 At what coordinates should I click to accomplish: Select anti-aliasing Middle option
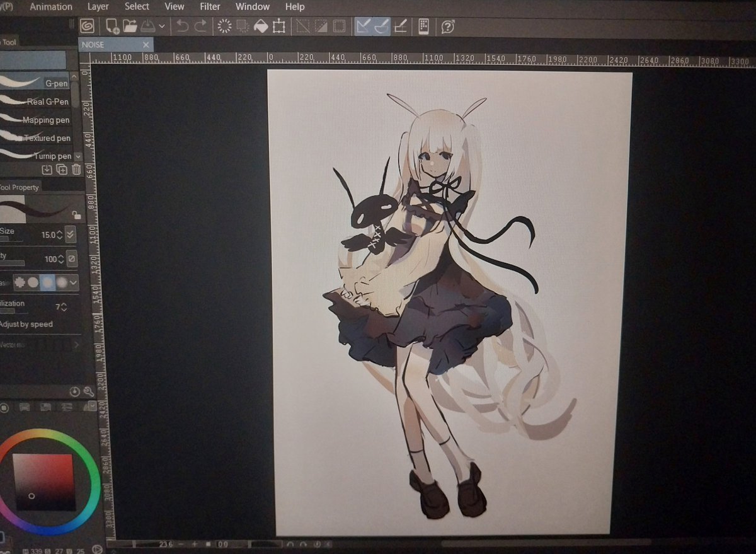coord(48,283)
